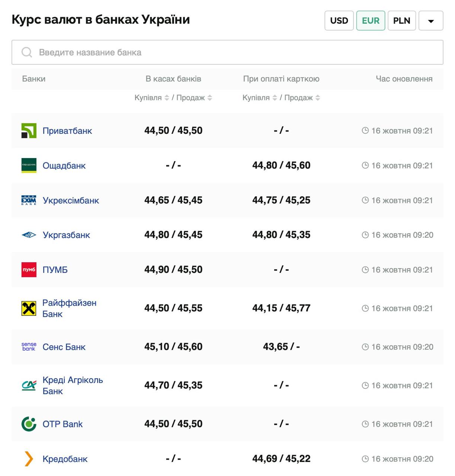Image resolution: width=455 pixels, height=476 pixels.
Task: Click the Sense Bank logo icon
Action: click(x=29, y=347)
